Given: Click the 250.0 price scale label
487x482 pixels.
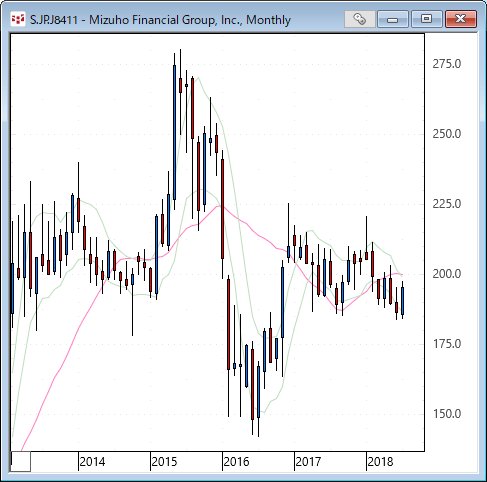Looking at the screenshot, I should pos(447,134).
